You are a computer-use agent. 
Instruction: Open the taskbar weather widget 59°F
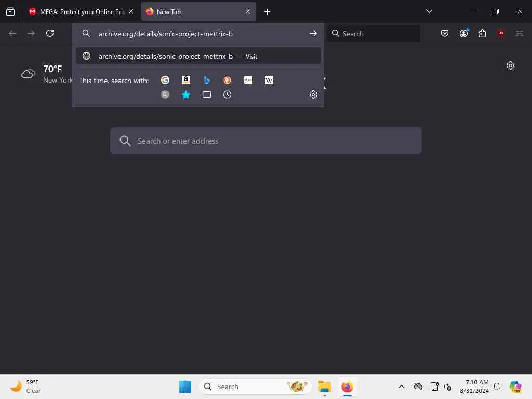26,387
